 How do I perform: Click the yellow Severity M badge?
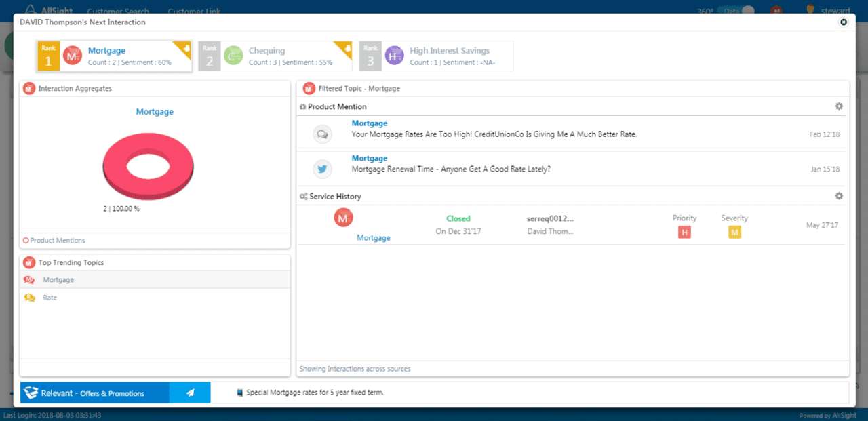pyautogui.click(x=734, y=233)
